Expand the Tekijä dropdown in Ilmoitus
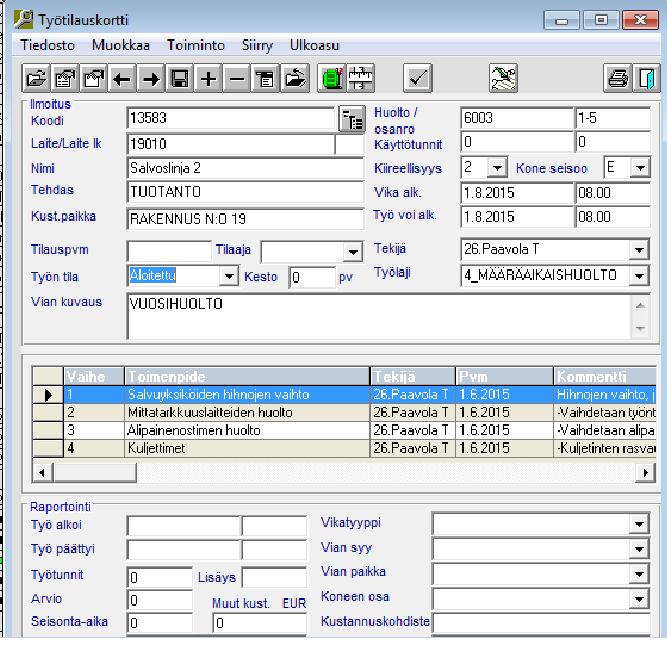 (x=639, y=250)
